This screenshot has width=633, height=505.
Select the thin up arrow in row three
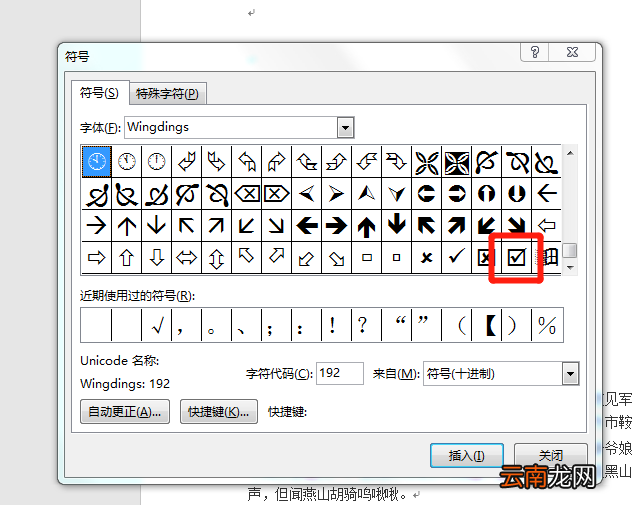[x=127, y=225]
